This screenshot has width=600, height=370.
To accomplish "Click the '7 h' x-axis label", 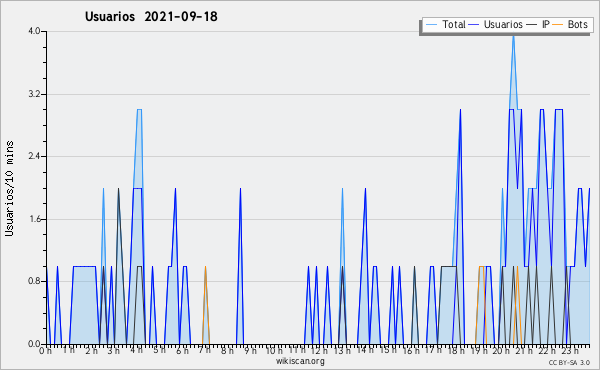I will point(204,350).
